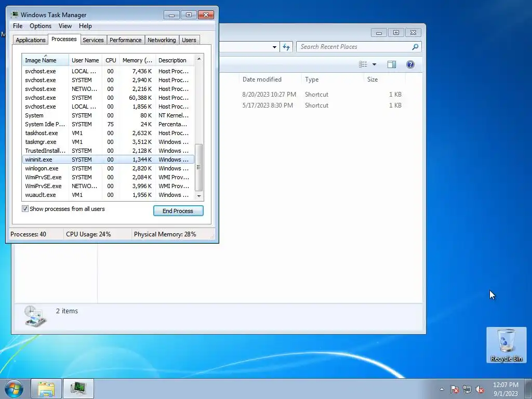
Task: Toggle Show processes from all users checkbox
Action: [25, 209]
